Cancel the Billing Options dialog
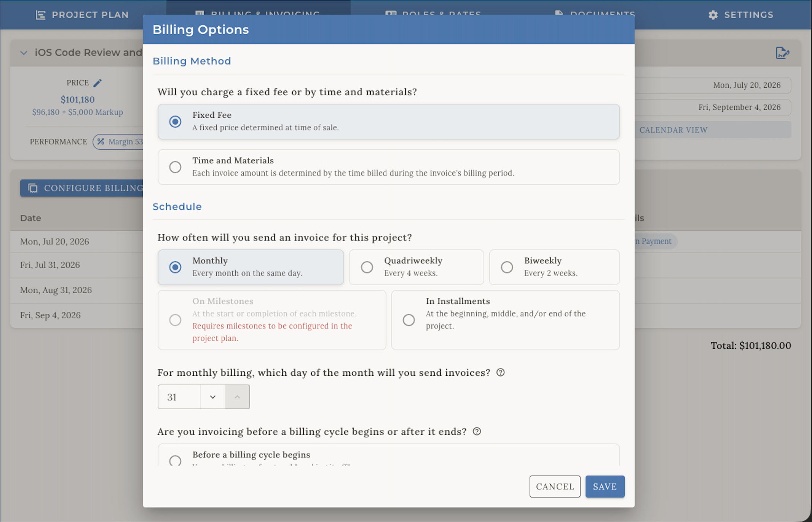 (x=555, y=486)
